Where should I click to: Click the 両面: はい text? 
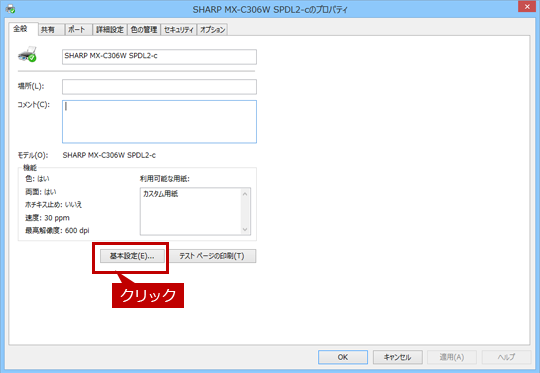[x=41, y=192]
